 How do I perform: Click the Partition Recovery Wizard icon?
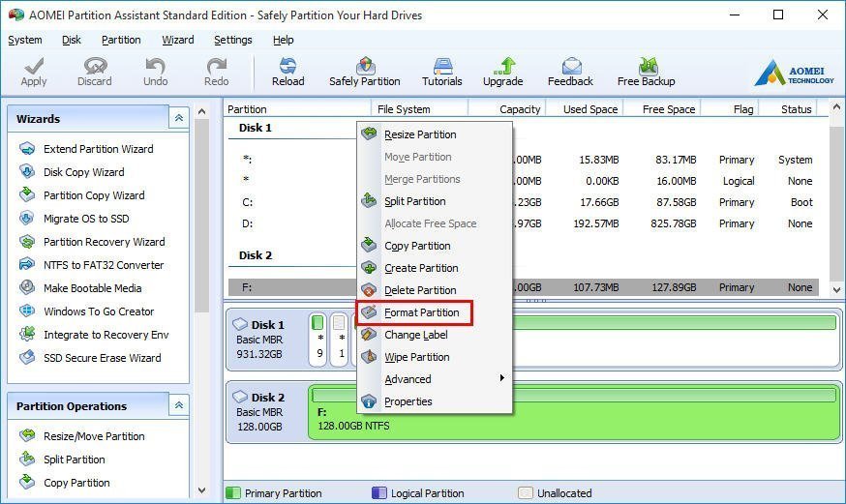[x=27, y=242]
